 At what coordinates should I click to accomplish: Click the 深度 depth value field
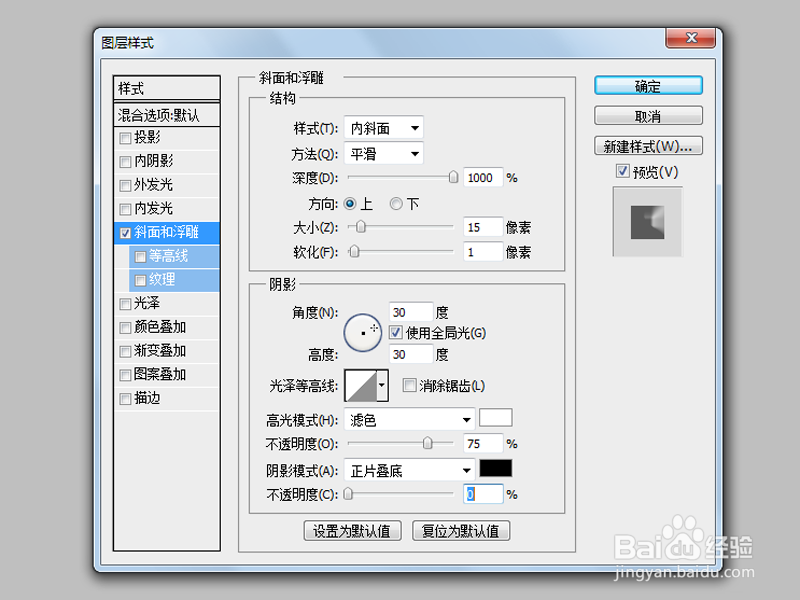[x=483, y=178]
